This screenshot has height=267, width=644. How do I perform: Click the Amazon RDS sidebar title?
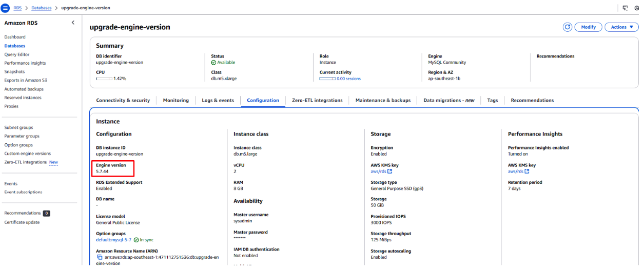(x=21, y=23)
